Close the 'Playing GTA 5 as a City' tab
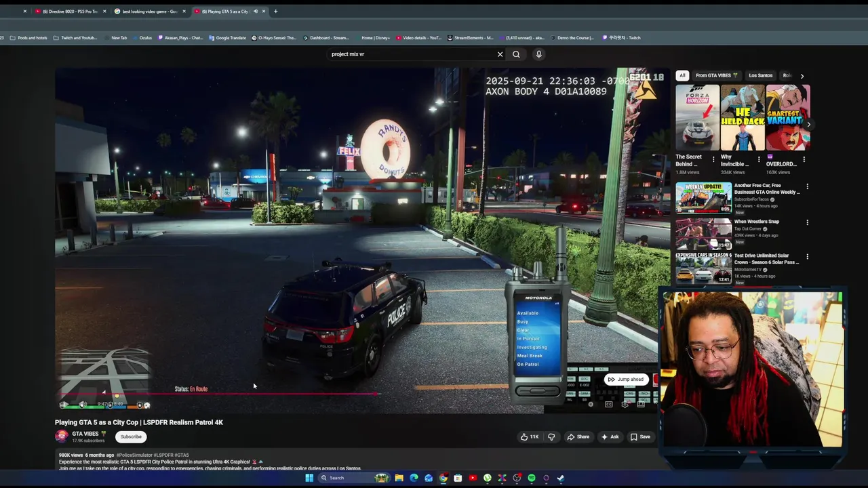Screen dimensions: 868x488 pos(264,12)
